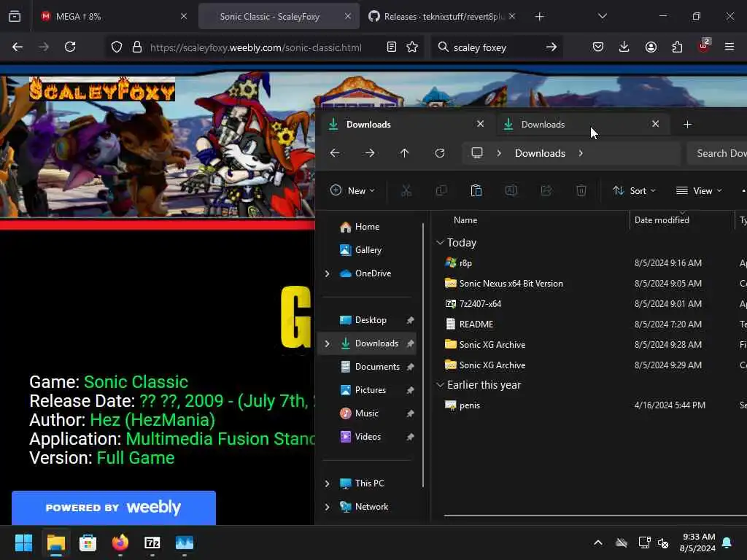Expand This PC tree node
The width and height of the screenshot is (747, 560).
pyautogui.click(x=327, y=483)
